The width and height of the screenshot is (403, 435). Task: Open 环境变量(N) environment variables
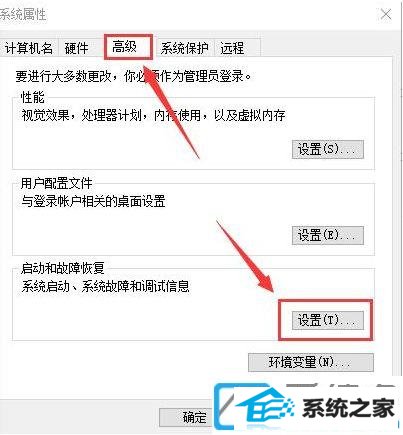pyautogui.click(x=311, y=362)
